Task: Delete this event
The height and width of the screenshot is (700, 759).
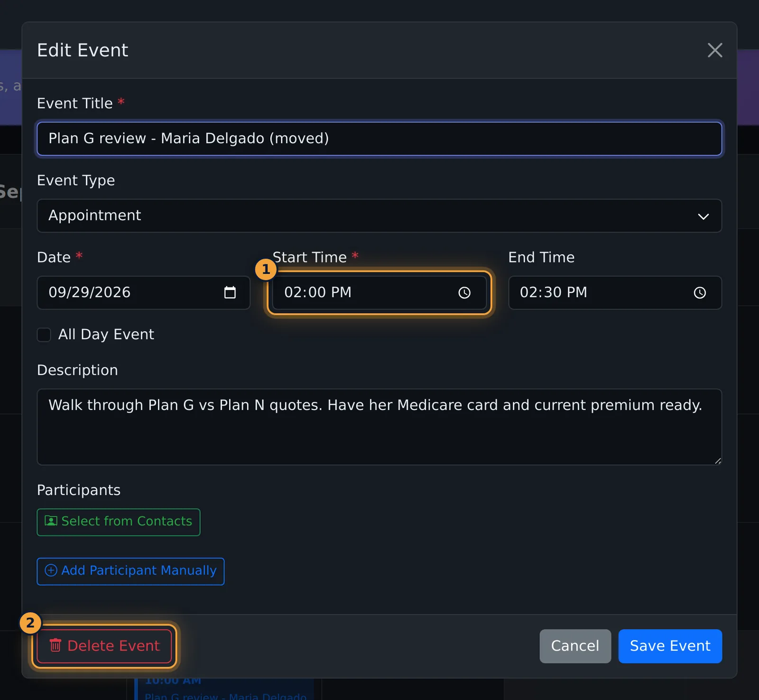Action: point(104,646)
